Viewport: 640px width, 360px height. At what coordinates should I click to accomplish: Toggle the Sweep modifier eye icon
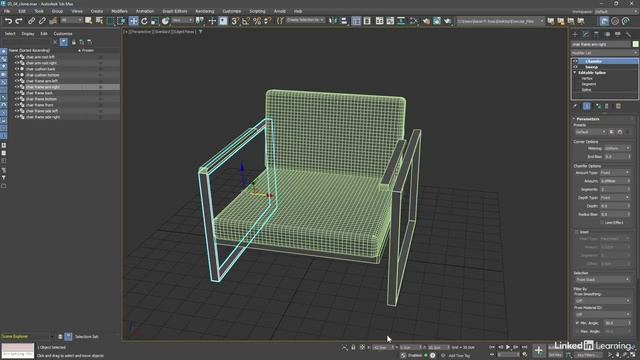[x=576, y=67]
